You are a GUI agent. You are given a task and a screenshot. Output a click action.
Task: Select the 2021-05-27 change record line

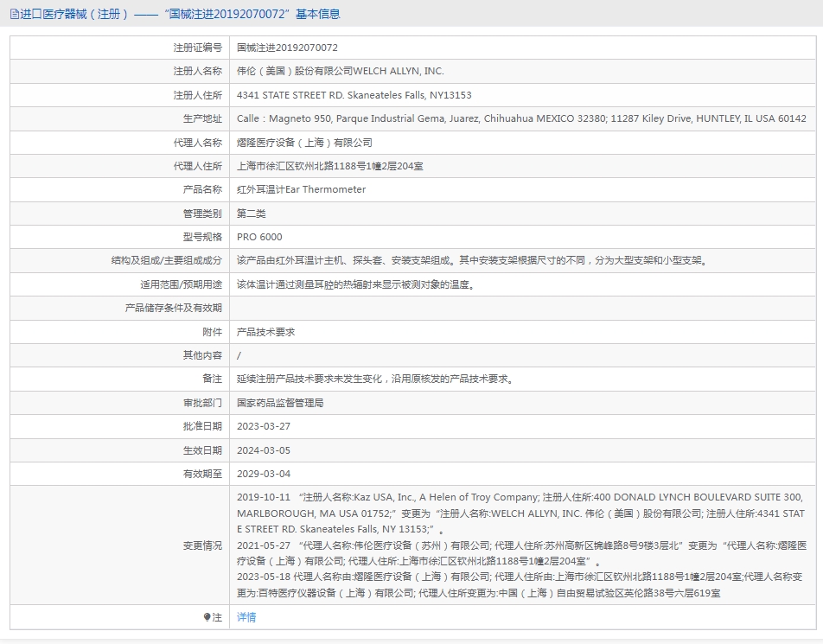point(521,553)
